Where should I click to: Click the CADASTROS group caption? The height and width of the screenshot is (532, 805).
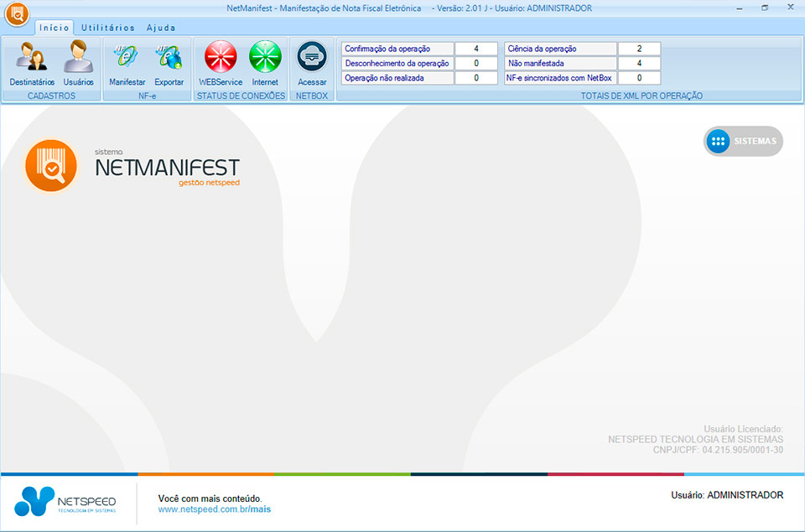[x=51, y=96]
